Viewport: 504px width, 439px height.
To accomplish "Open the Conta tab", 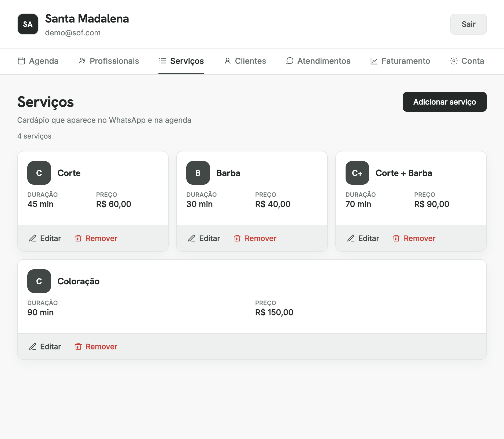I will click(467, 61).
